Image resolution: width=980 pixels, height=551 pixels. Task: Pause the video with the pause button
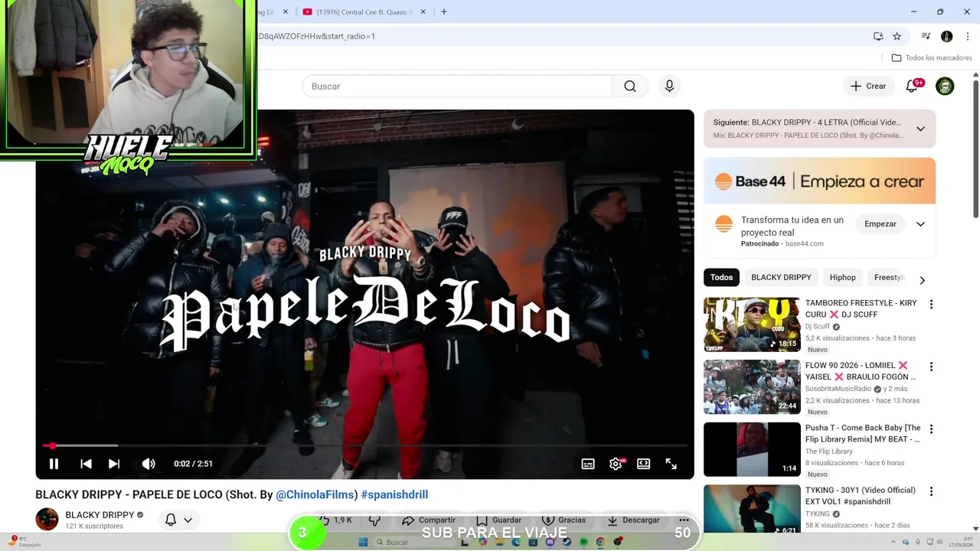coord(54,464)
